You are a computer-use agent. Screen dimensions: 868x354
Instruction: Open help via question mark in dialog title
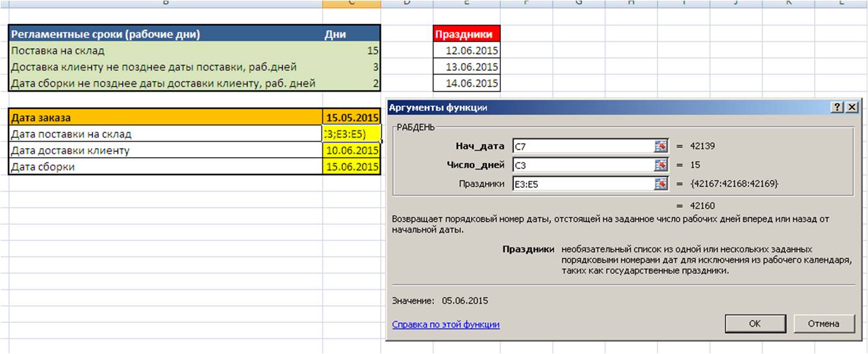[x=838, y=108]
